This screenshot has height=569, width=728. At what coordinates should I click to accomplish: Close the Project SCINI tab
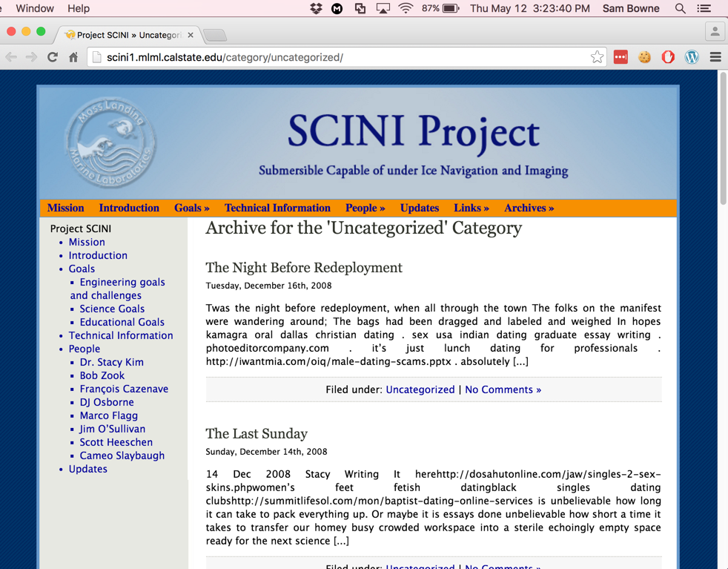point(191,35)
